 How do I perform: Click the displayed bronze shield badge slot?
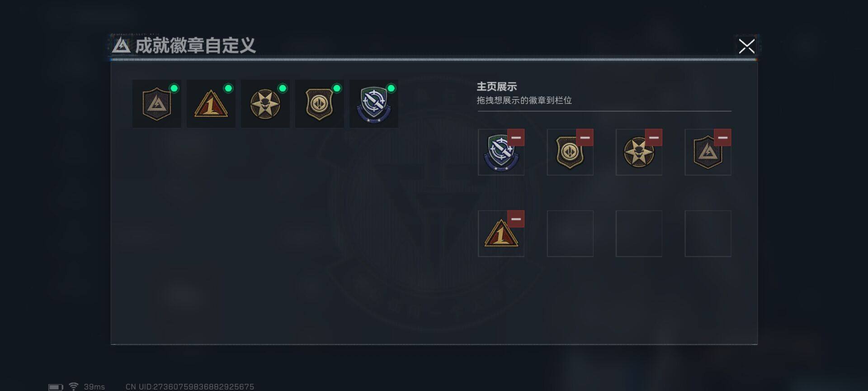(x=570, y=153)
